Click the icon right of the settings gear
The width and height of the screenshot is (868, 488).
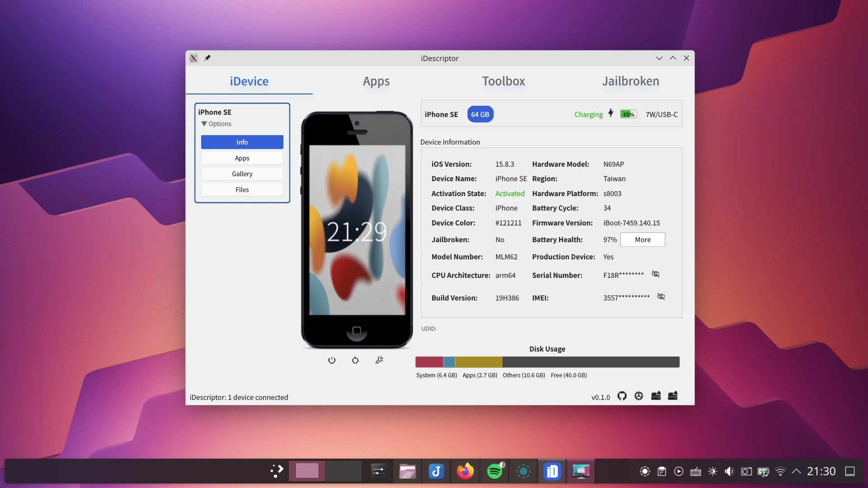tap(656, 396)
